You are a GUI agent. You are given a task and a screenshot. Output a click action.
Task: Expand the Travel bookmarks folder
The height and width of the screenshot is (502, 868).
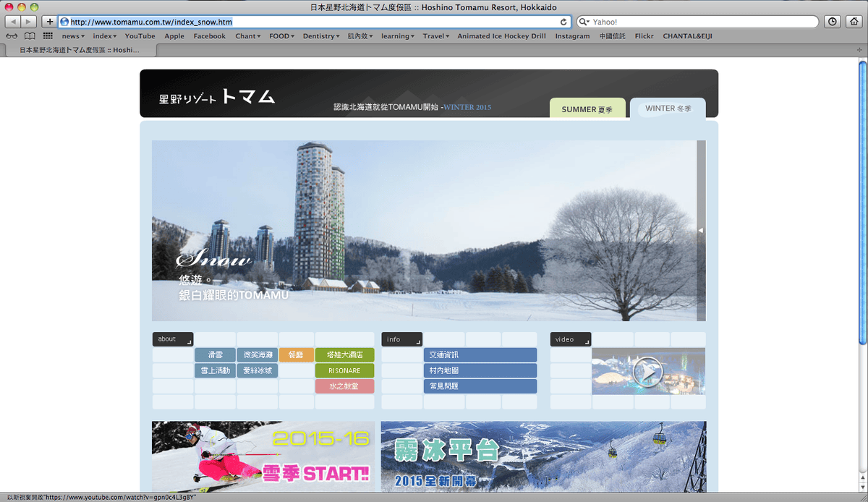[436, 35]
